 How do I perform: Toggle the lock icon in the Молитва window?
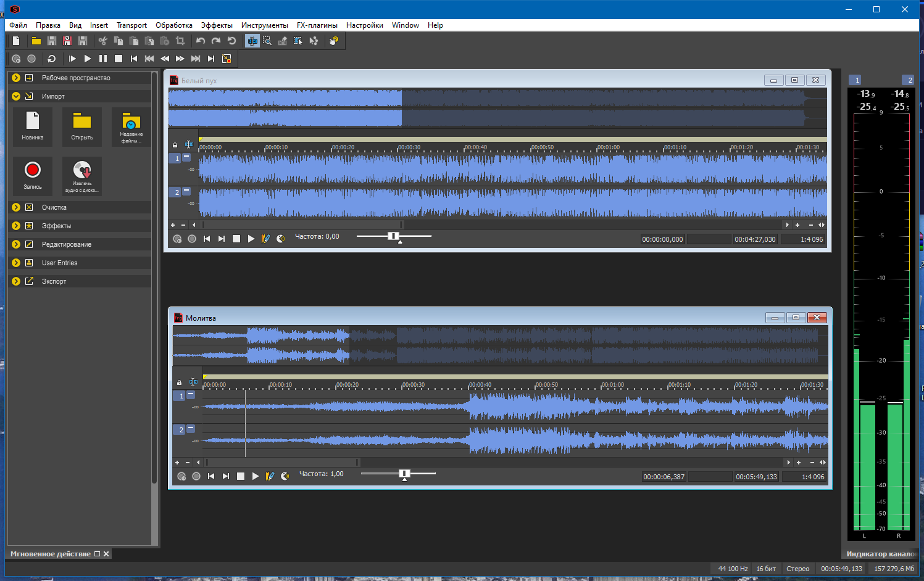coord(180,382)
